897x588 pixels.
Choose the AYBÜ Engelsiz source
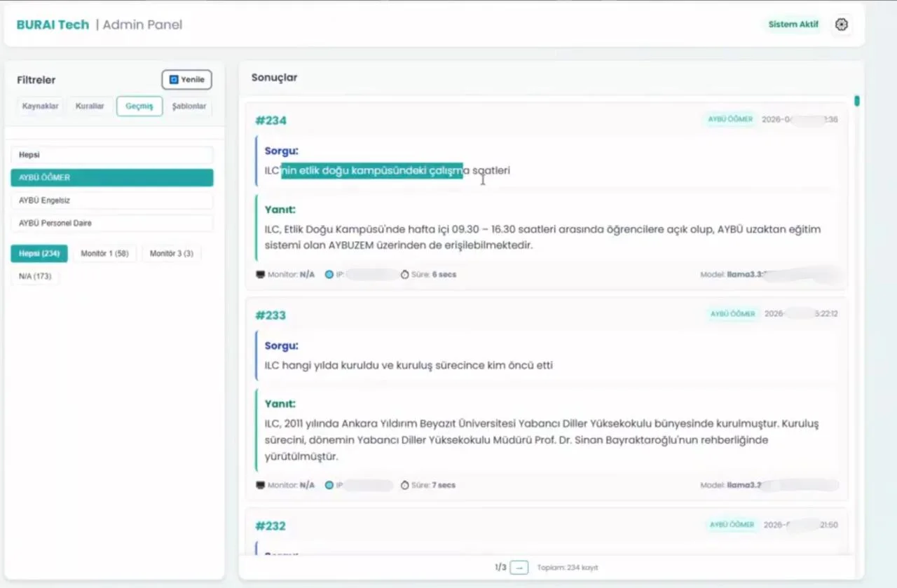[x=112, y=200]
